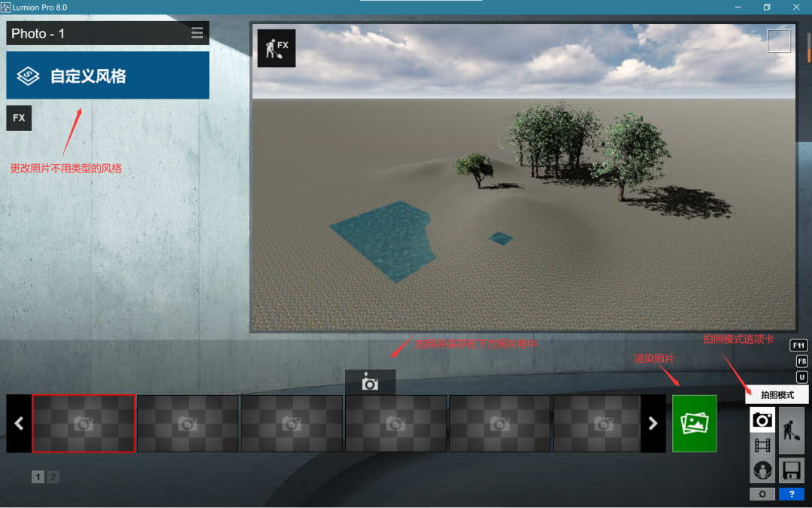The image size is (812, 508).
Task: Open the Photo - 1 hamburger menu
Action: pos(197,33)
